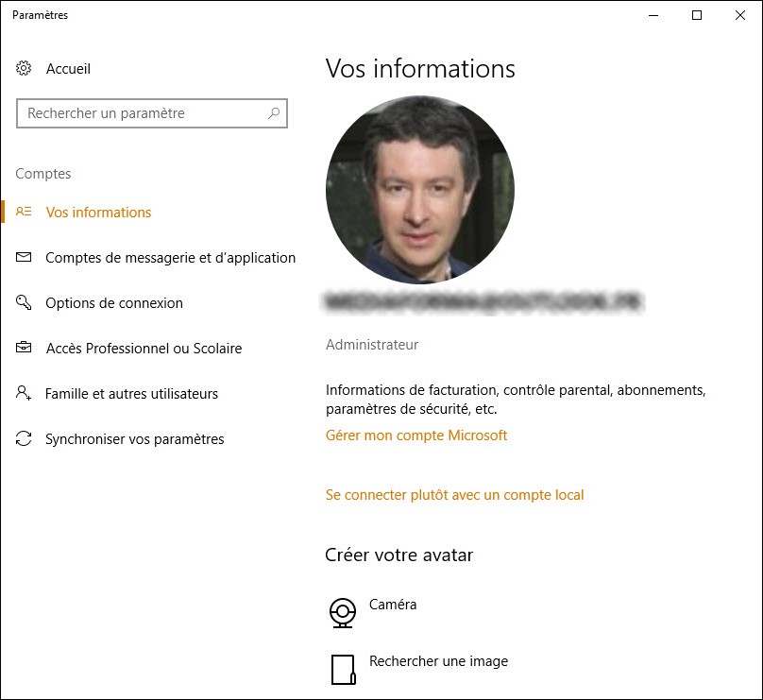Click the magnifying glass search icon
This screenshot has width=763, height=700.
click(274, 113)
